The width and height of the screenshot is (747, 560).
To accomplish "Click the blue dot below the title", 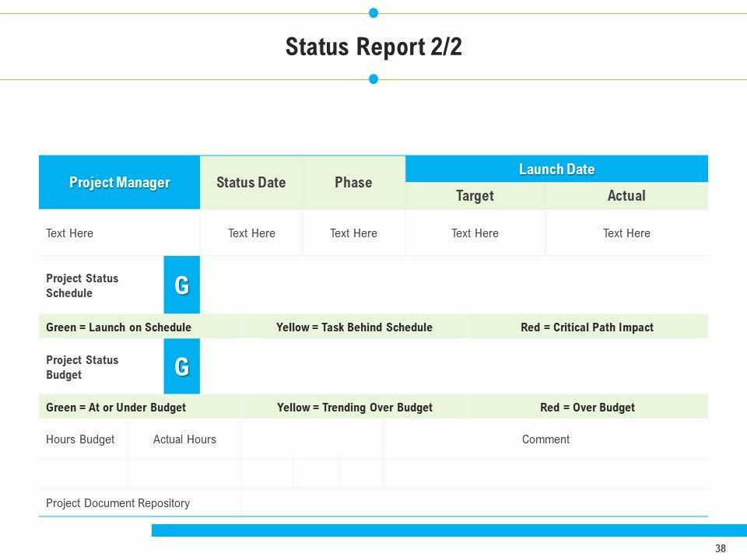I will pos(373,79).
